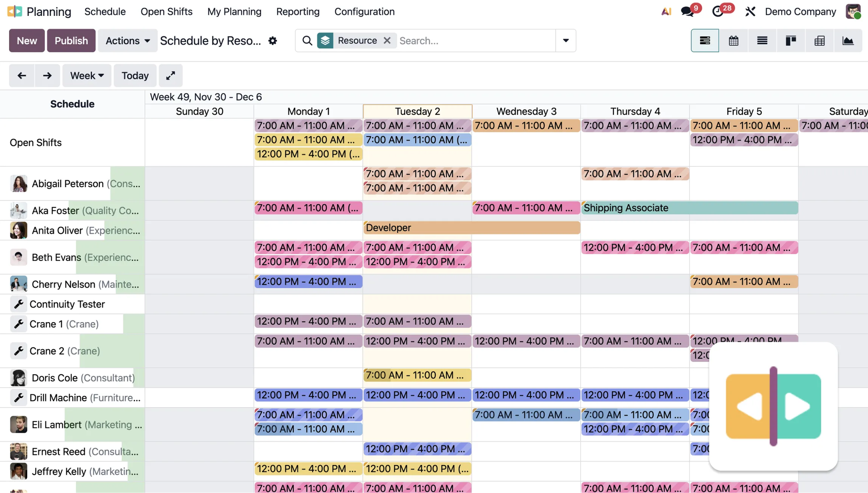This screenshot has height=493, width=868.
Task: Open the Week scale dropdown
Action: (87, 75)
